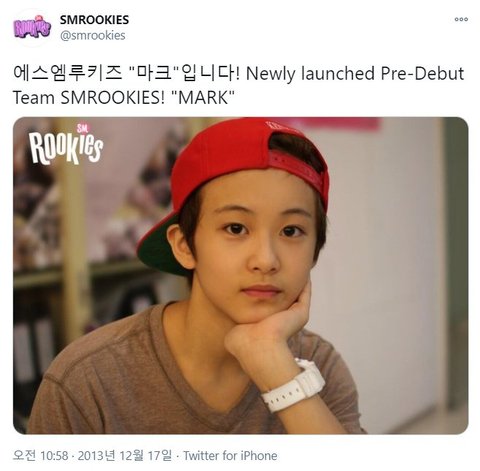Click the SMROOKIES profile avatar
This screenshot has width=480, height=471.
(x=32, y=28)
